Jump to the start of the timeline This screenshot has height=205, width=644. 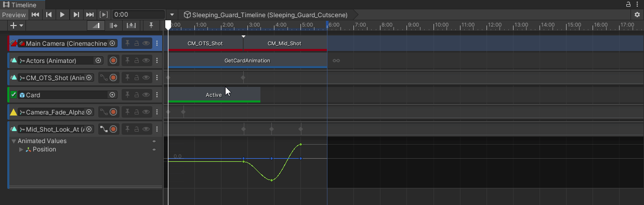[35, 15]
